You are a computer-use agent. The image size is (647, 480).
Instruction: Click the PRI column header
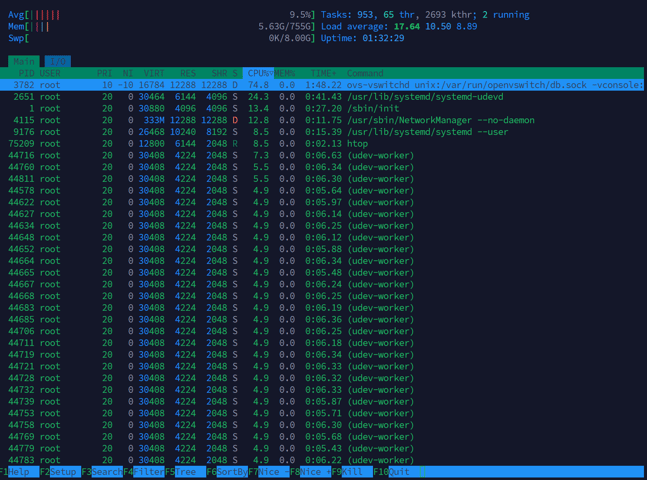(104, 73)
